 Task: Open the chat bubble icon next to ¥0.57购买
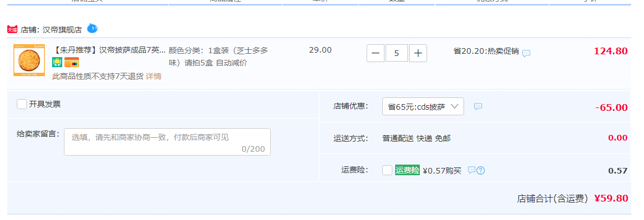coord(471,170)
